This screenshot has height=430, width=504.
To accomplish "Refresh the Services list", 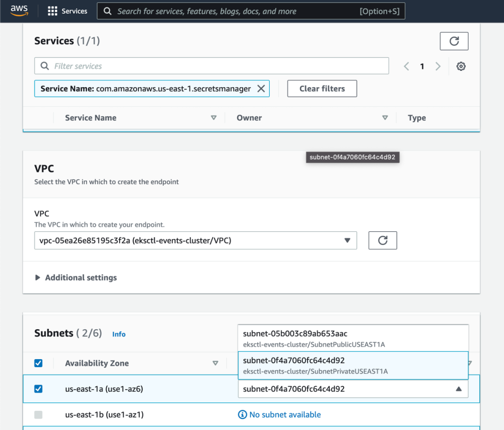I will point(453,41).
